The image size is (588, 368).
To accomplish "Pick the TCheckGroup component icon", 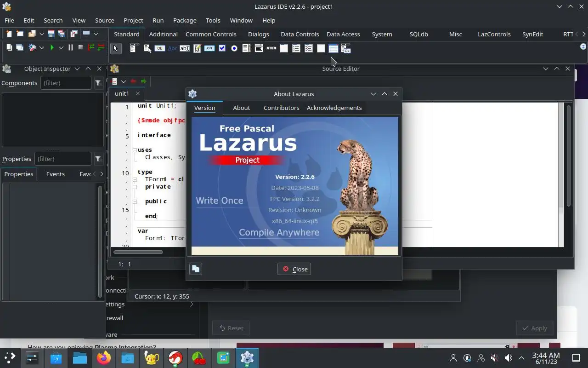I will coord(309,48).
